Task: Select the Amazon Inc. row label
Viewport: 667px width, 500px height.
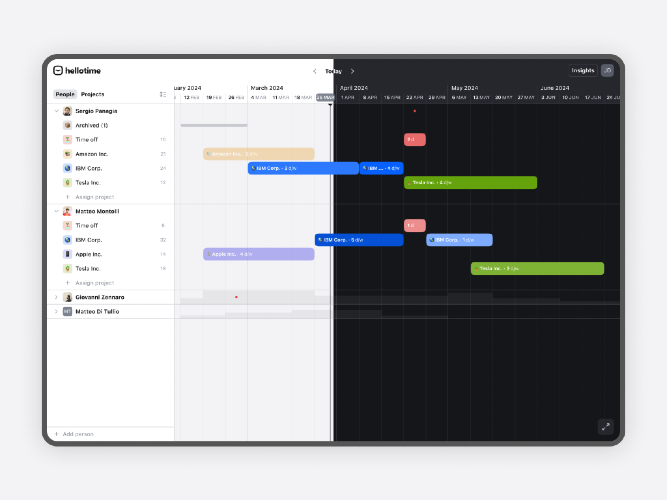Action: 91,154
